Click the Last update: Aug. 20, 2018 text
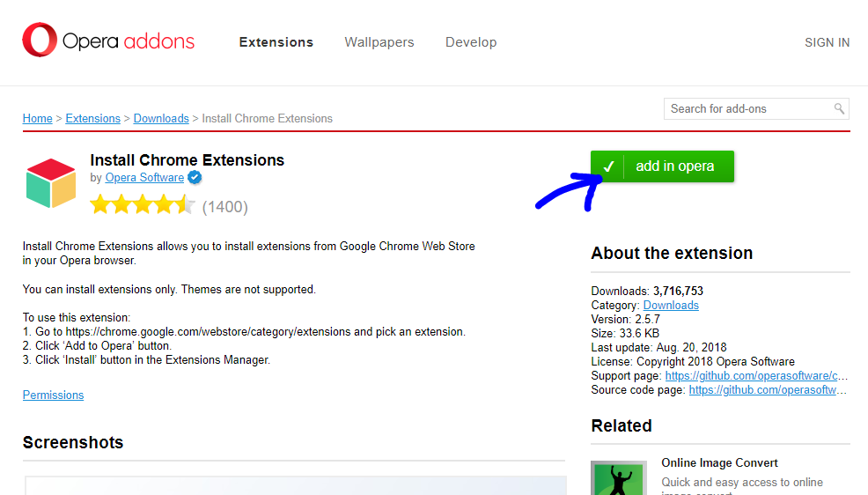This screenshot has height=495, width=868. click(x=658, y=348)
